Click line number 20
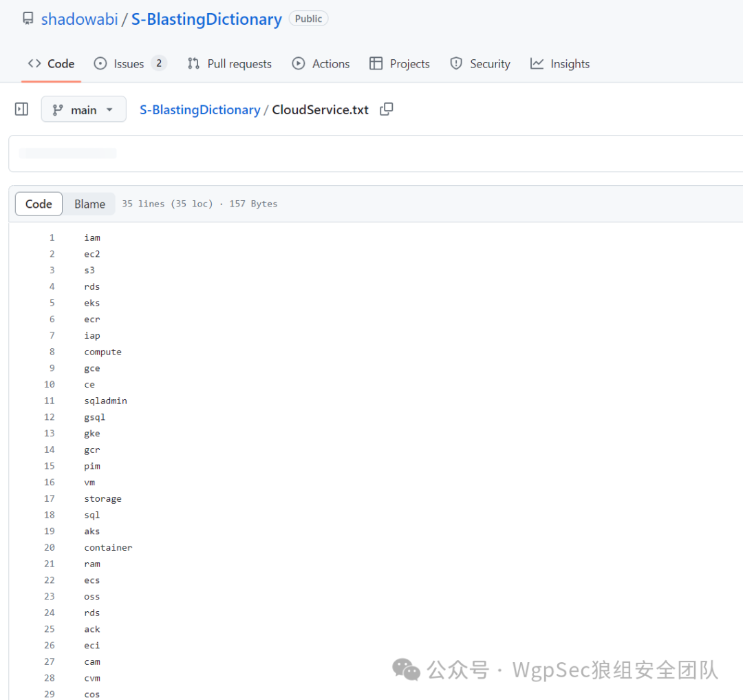The height and width of the screenshot is (700, 743). [50, 547]
